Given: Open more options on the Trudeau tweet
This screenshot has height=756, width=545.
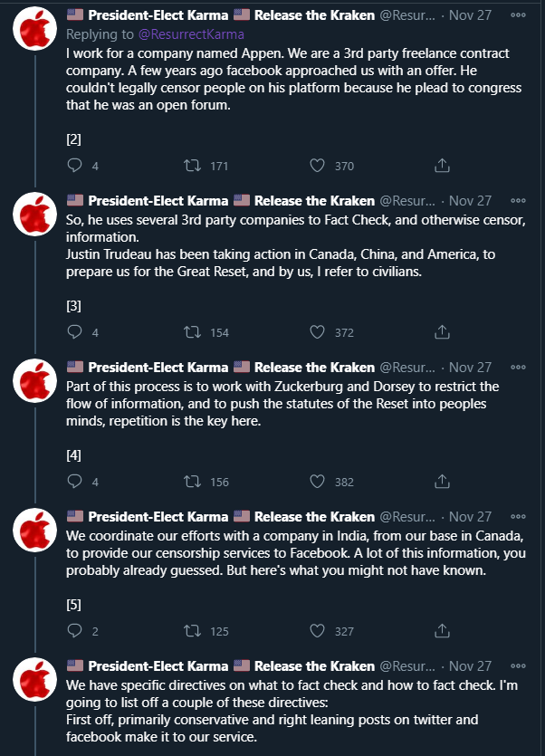Looking at the screenshot, I should click(517, 200).
